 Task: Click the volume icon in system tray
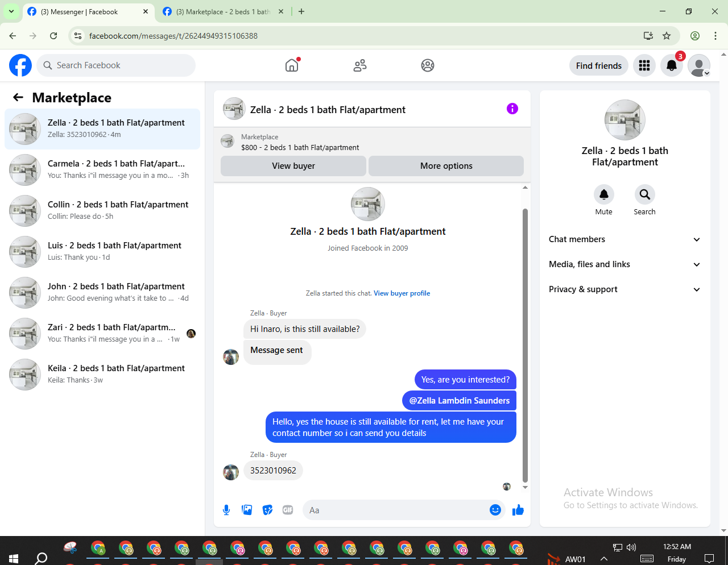(x=631, y=547)
